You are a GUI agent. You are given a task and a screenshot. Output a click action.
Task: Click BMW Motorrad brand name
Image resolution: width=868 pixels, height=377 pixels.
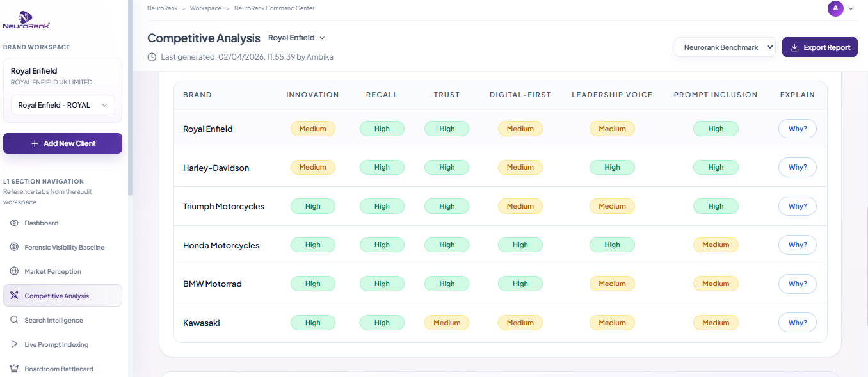pyautogui.click(x=213, y=284)
